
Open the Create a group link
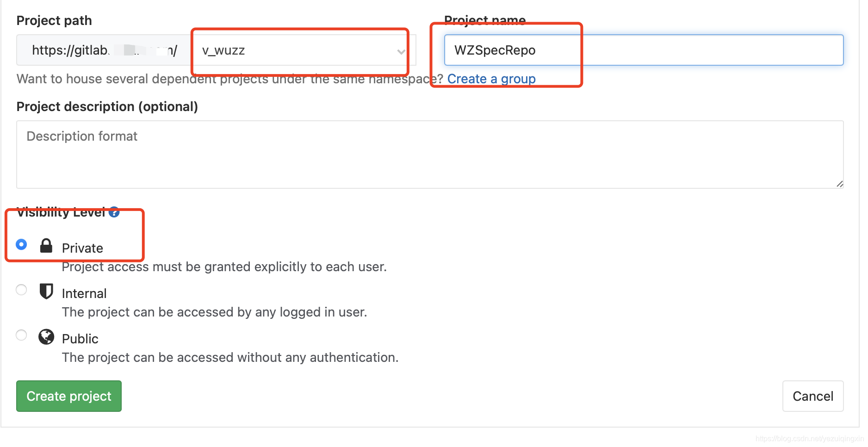(x=491, y=79)
